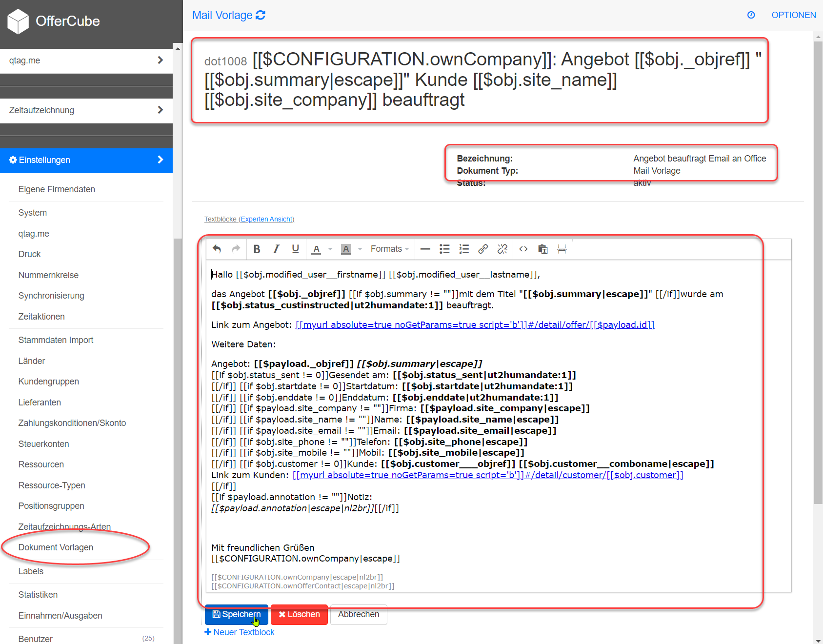Open the Statistiken sidebar entry

pos(38,595)
